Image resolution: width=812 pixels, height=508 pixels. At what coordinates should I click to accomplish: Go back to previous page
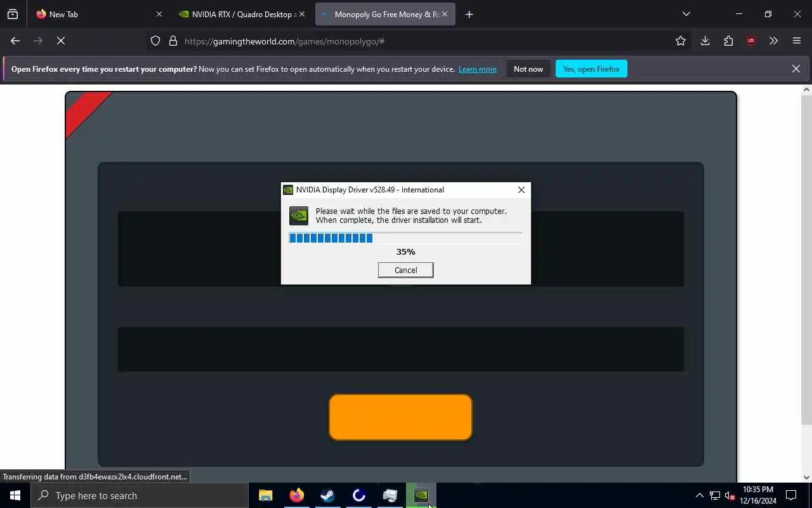pos(15,41)
